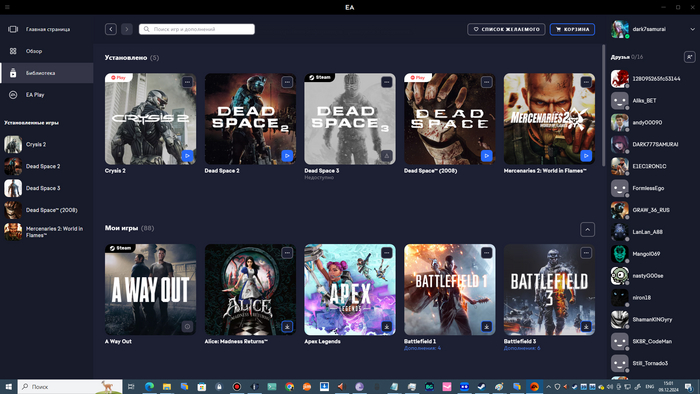Open the hamburger menu at top-left
The image size is (700, 394).
click(7, 7)
